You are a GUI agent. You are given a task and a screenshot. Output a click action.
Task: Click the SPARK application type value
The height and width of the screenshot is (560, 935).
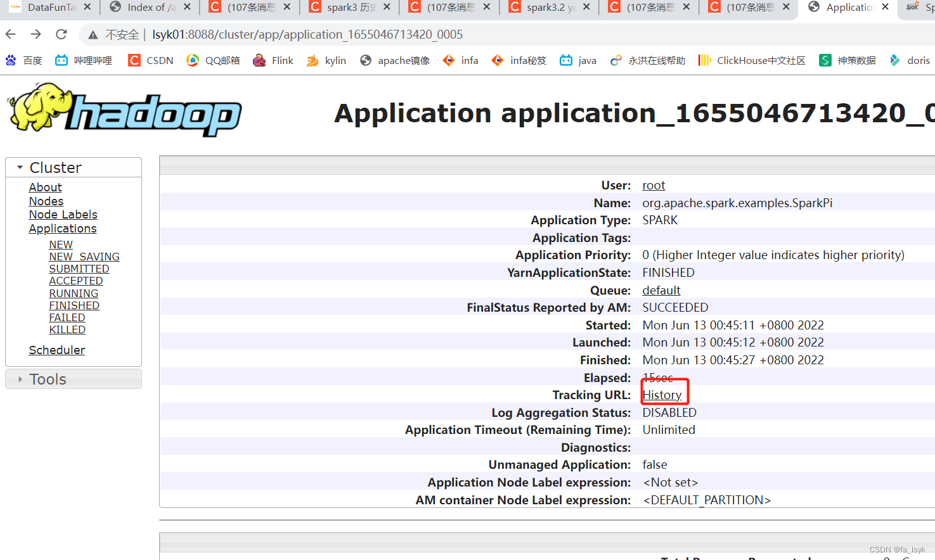click(660, 220)
